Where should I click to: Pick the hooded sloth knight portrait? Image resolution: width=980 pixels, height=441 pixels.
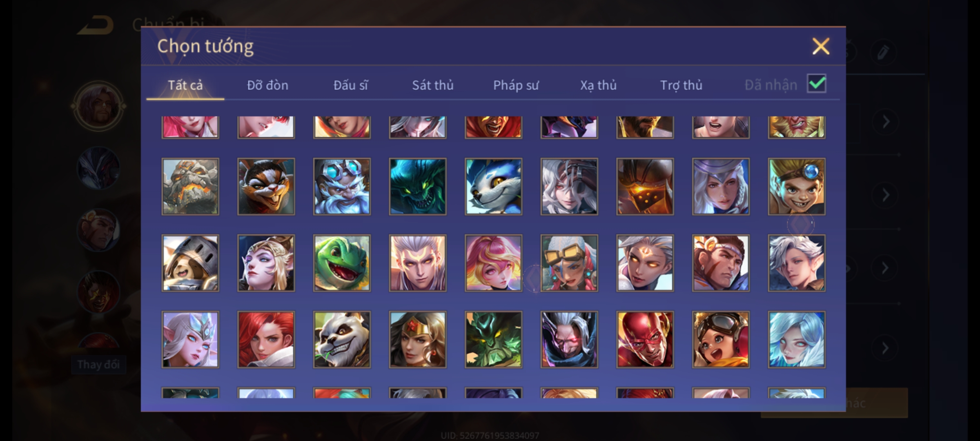click(190, 263)
